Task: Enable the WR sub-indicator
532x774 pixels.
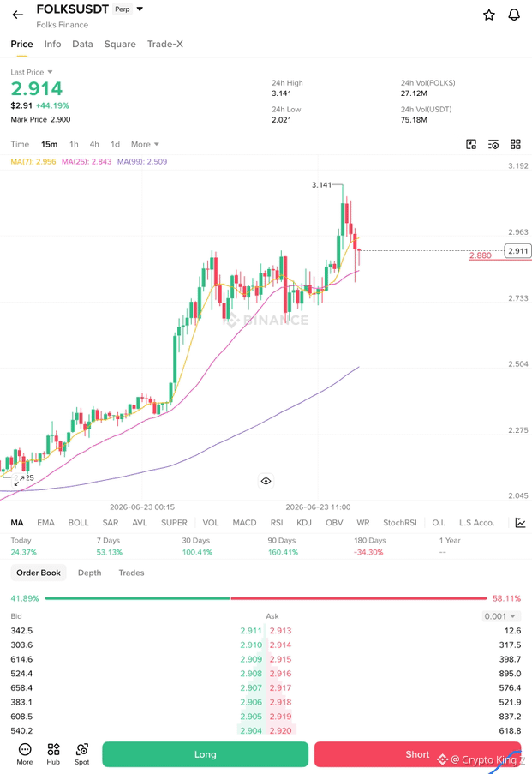Action: click(362, 523)
